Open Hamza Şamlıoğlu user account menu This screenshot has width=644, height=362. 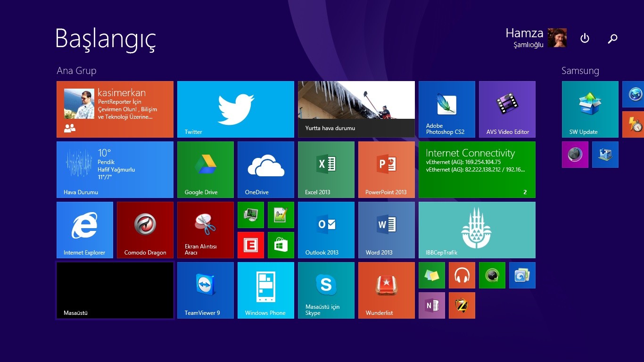coord(536,38)
